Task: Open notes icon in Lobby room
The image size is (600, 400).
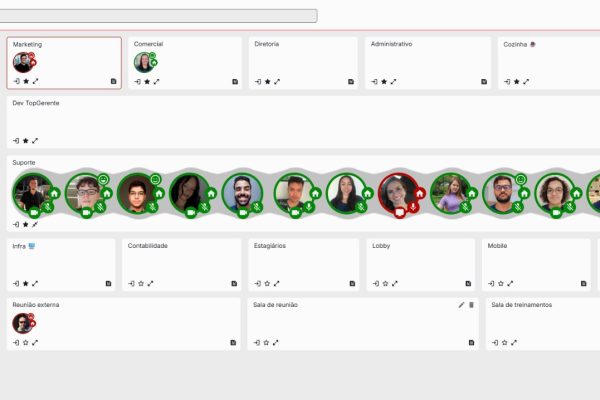Action: coord(468,284)
